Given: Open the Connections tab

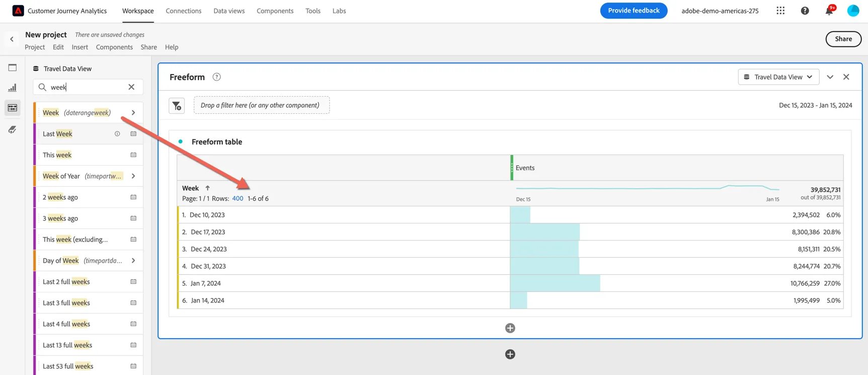Looking at the screenshot, I should click(184, 11).
